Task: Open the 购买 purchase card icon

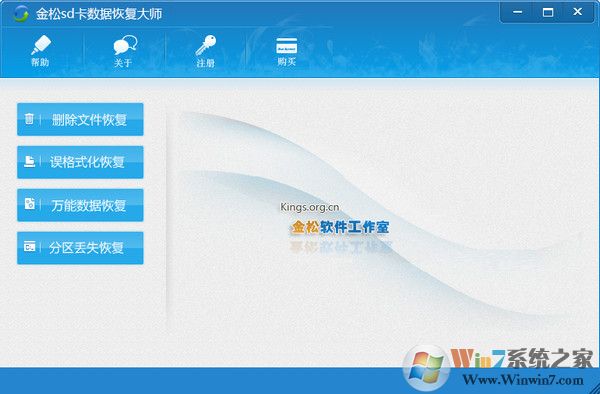Action: click(287, 51)
